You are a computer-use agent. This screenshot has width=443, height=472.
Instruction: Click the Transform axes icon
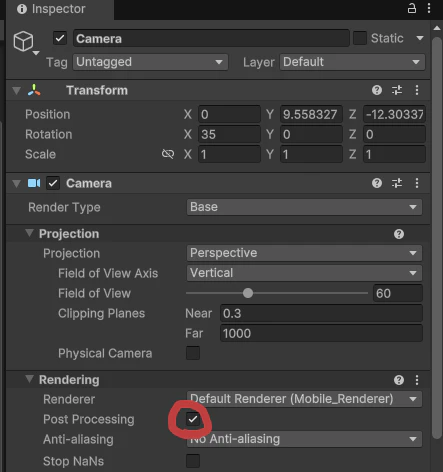coord(34,90)
